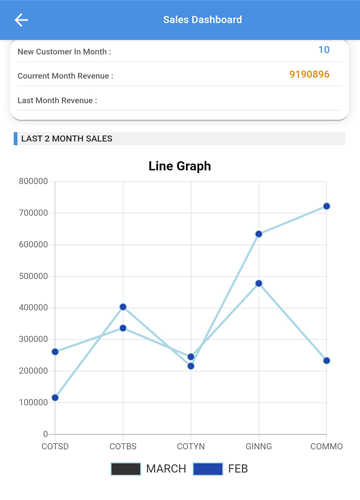Select the COTSD upper data point
The height and width of the screenshot is (500, 360).
[55, 352]
